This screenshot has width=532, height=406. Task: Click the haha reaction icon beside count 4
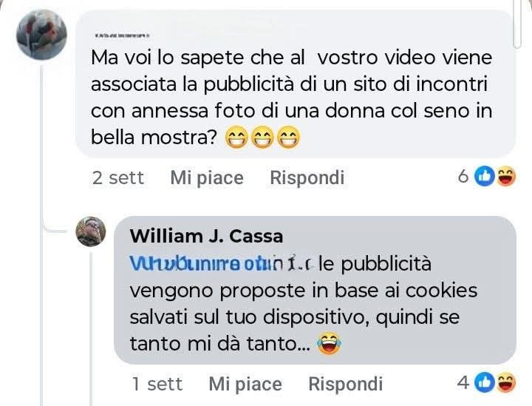506,382
